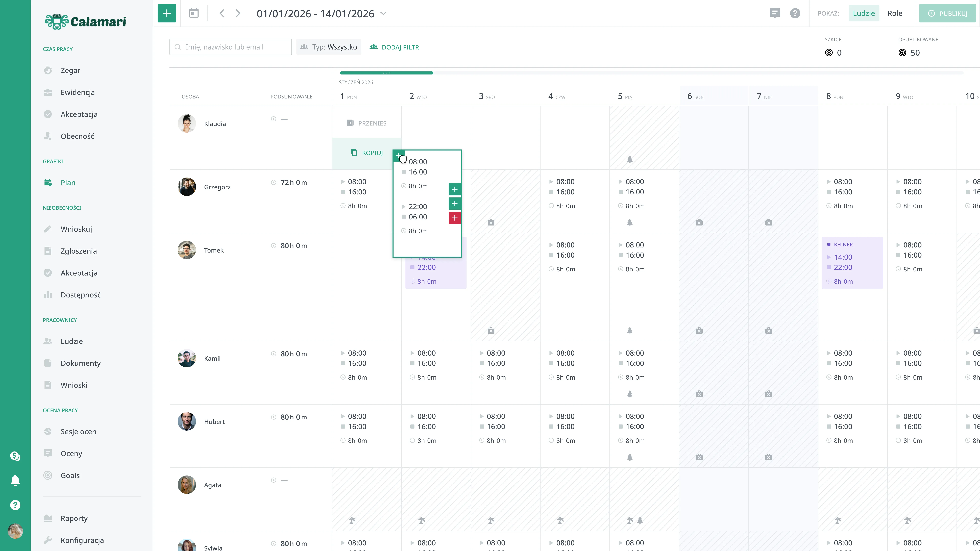Viewport: 980px width, 551px height.
Task: Open Wnioski in the sidebar
Action: 74,385
